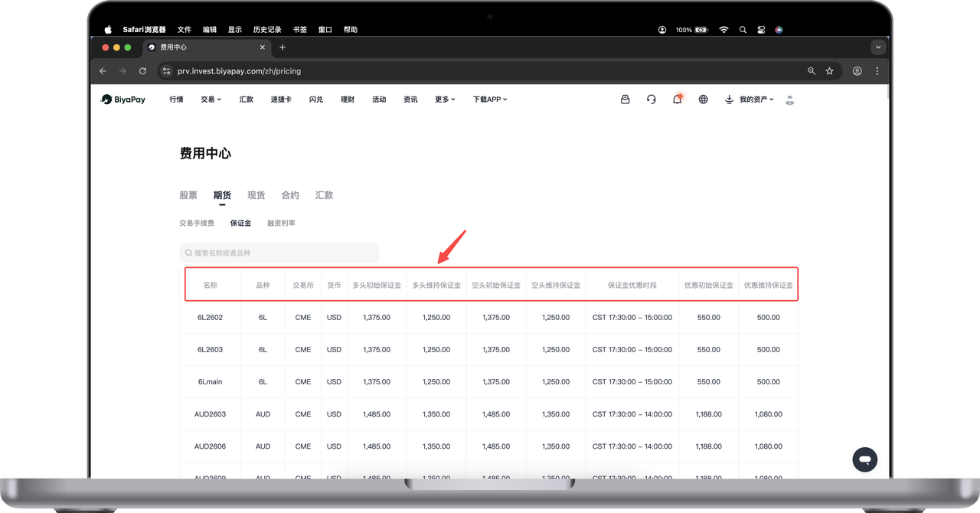This screenshot has height=513, width=980.
Task: Reload the page
Action: pyautogui.click(x=142, y=71)
